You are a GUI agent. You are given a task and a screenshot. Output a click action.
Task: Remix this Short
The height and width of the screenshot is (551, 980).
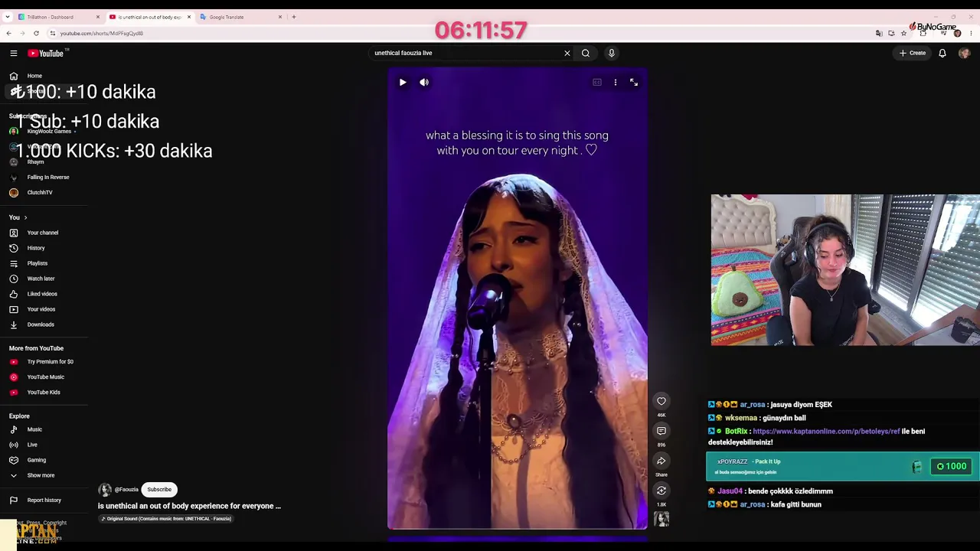pyautogui.click(x=661, y=491)
